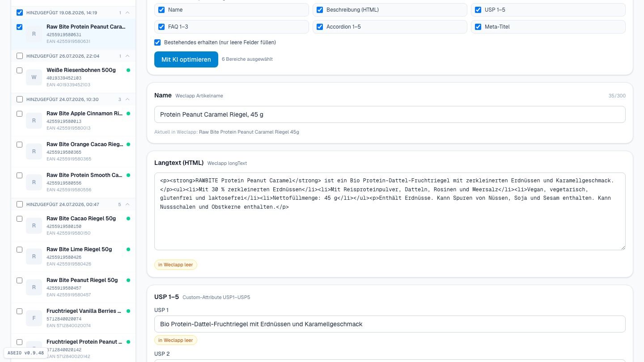Viewport: 644px width, 362px height.
Task: Select all items added 24.07.2026, 10:30
Action: click(19, 99)
